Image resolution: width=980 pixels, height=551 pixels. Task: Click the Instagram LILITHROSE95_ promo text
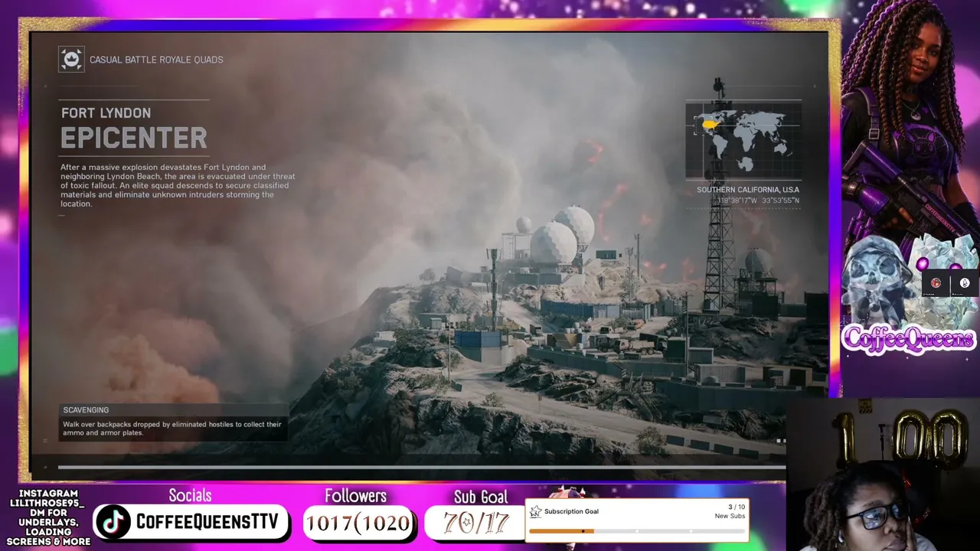point(48,517)
